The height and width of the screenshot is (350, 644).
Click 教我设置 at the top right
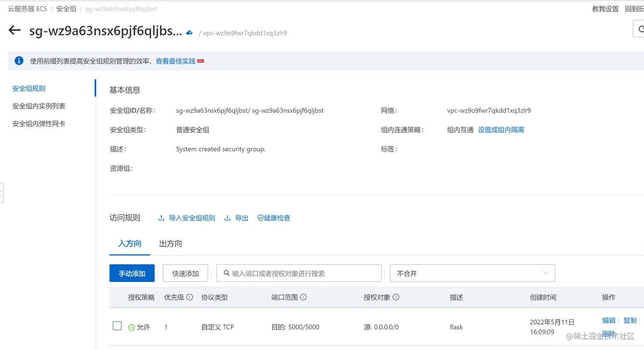pyautogui.click(x=605, y=9)
